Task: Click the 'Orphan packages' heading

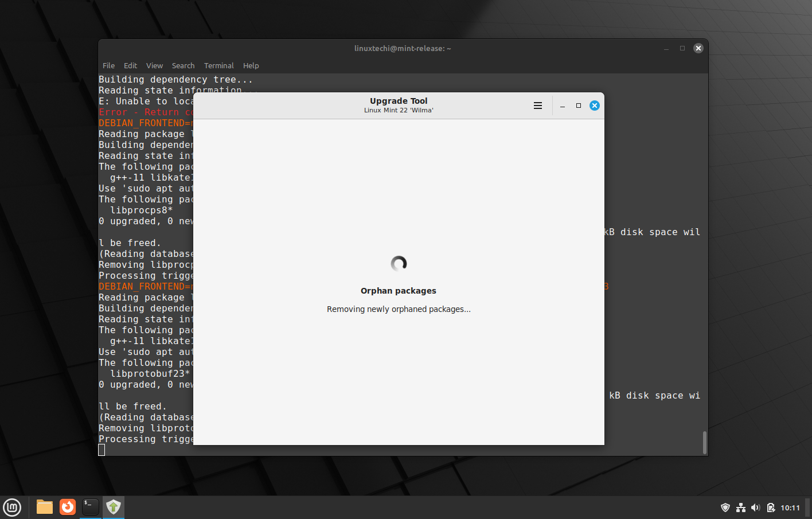Action: coord(399,291)
